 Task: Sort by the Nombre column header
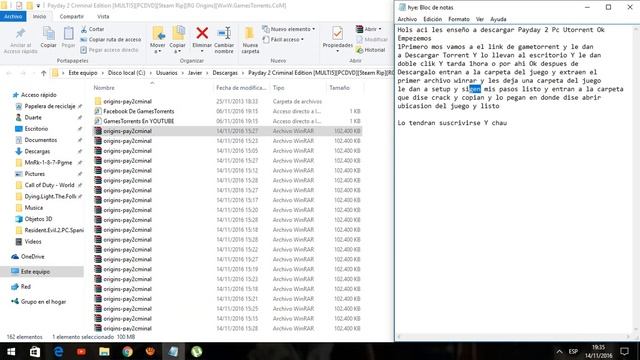104,88
